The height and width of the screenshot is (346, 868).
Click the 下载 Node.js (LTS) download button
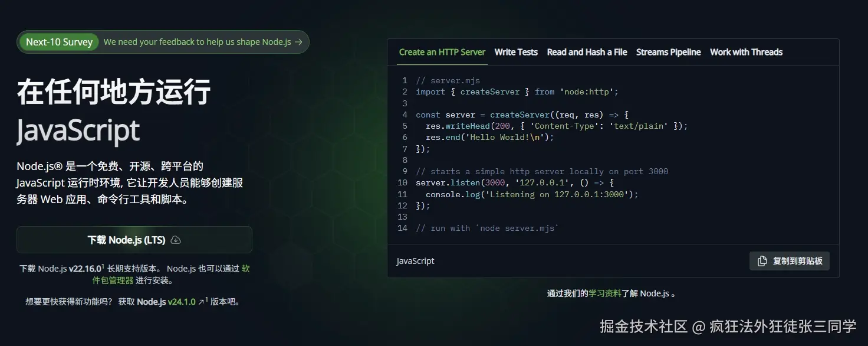coord(134,240)
